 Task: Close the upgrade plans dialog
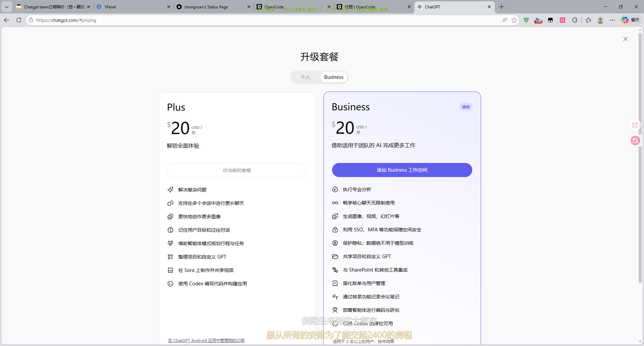(x=625, y=39)
